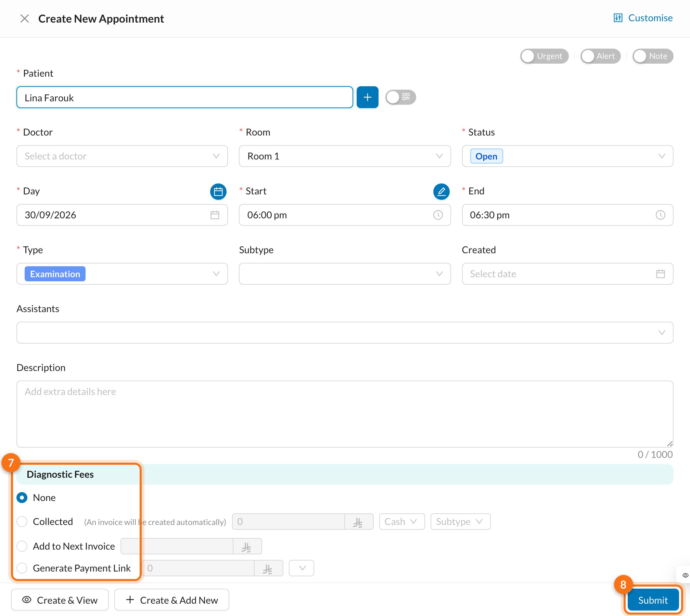690x616 pixels.
Task: Toggle the Note switch
Action: pos(653,56)
